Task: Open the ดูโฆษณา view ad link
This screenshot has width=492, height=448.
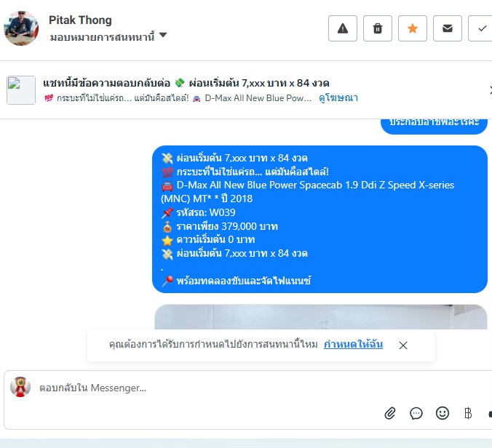Action: pyautogui.click(x=338, y=98)
